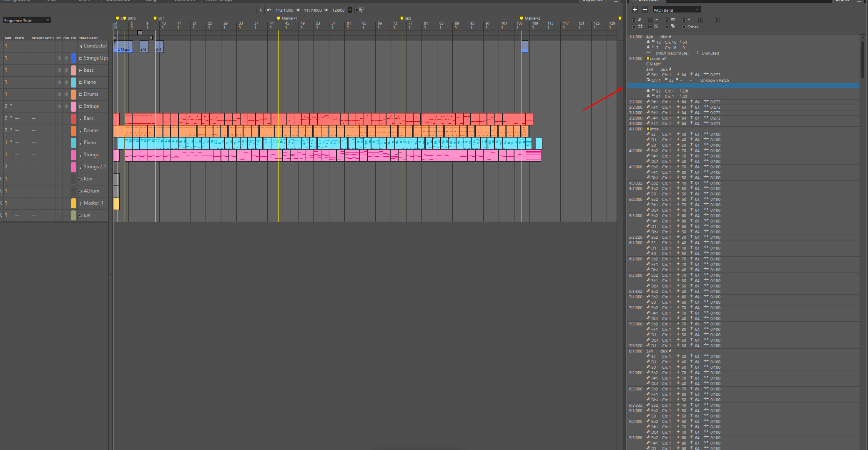Toggle the notes filter checkbox in Event List

click(x=634, y=20)
